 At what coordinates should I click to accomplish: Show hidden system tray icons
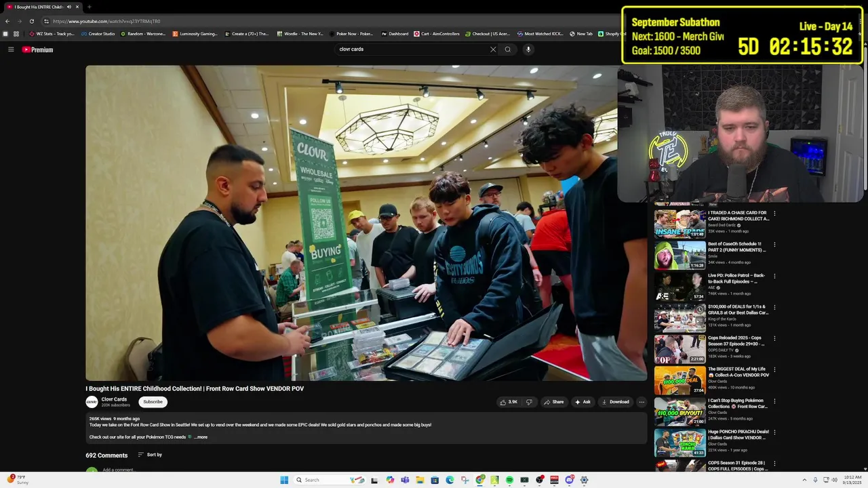point(805,480)
